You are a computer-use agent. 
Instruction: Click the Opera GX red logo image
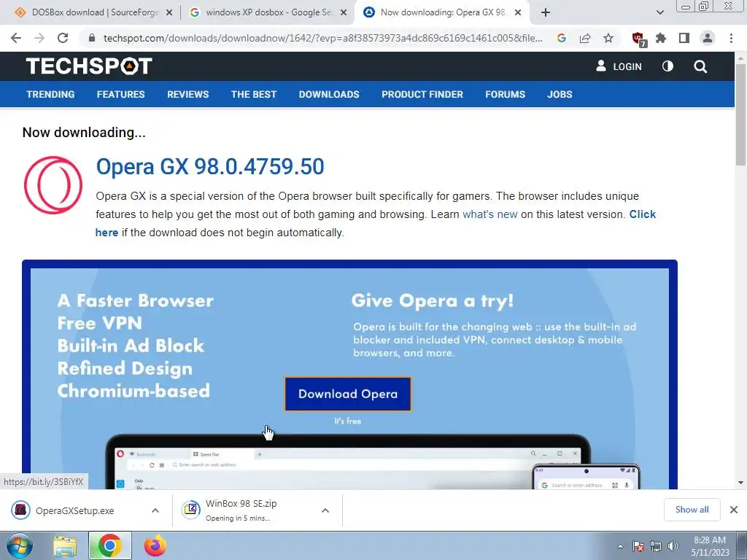click(53, 185)
